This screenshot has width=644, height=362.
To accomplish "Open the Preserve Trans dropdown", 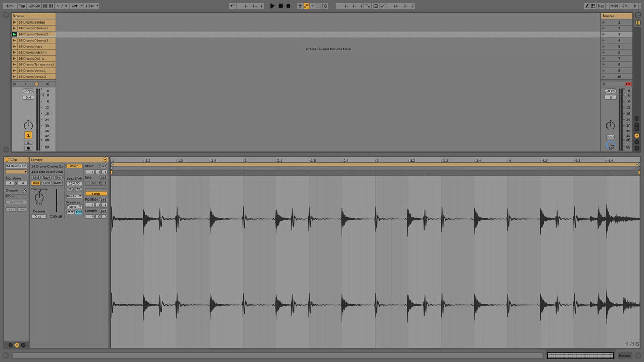I will point(74,206).
